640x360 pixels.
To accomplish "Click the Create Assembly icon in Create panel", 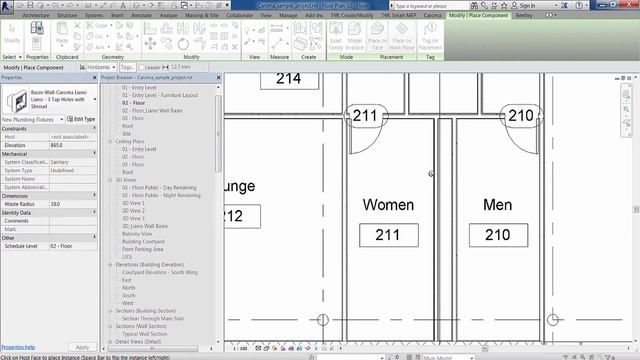I will click(300, 28).
